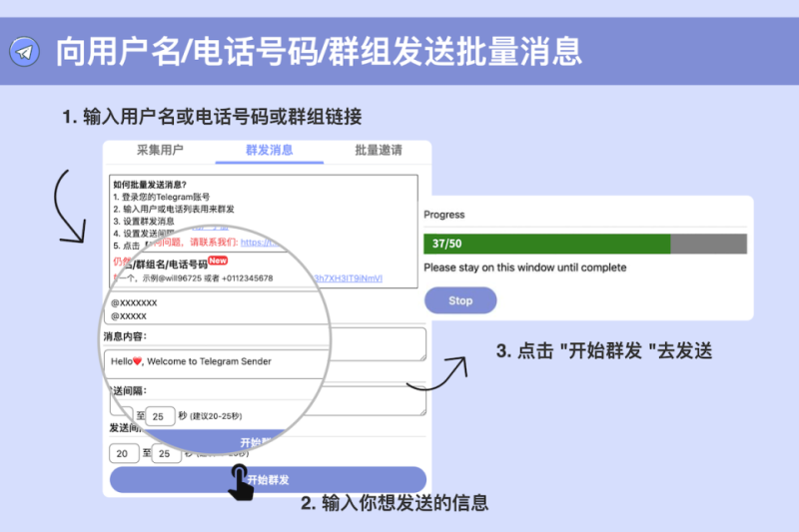The width and height of the screenshot is (799, 532).
Task: Open the contact-us https link in red text
Action: tap(259, 243)
